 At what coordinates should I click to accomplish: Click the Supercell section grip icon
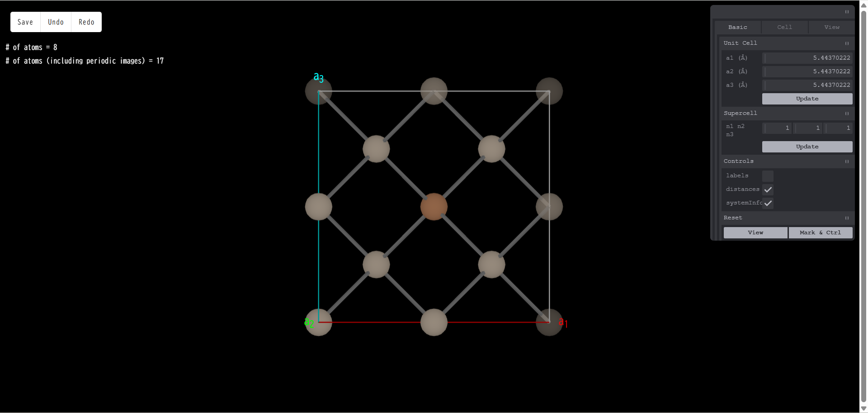pos(846,114)
